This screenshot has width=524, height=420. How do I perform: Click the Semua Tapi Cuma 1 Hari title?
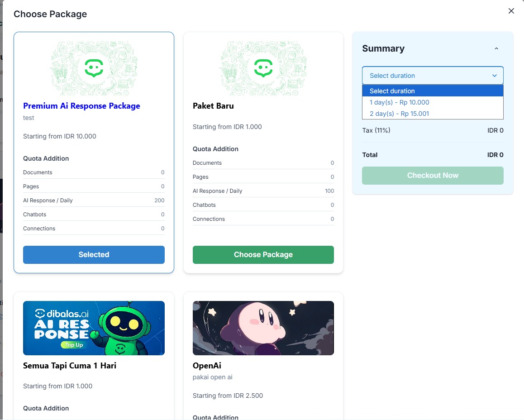point(70,366)
